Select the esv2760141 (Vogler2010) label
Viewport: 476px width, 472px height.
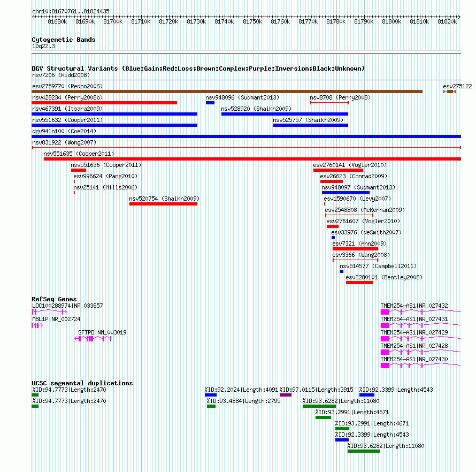tap(350, 165)
